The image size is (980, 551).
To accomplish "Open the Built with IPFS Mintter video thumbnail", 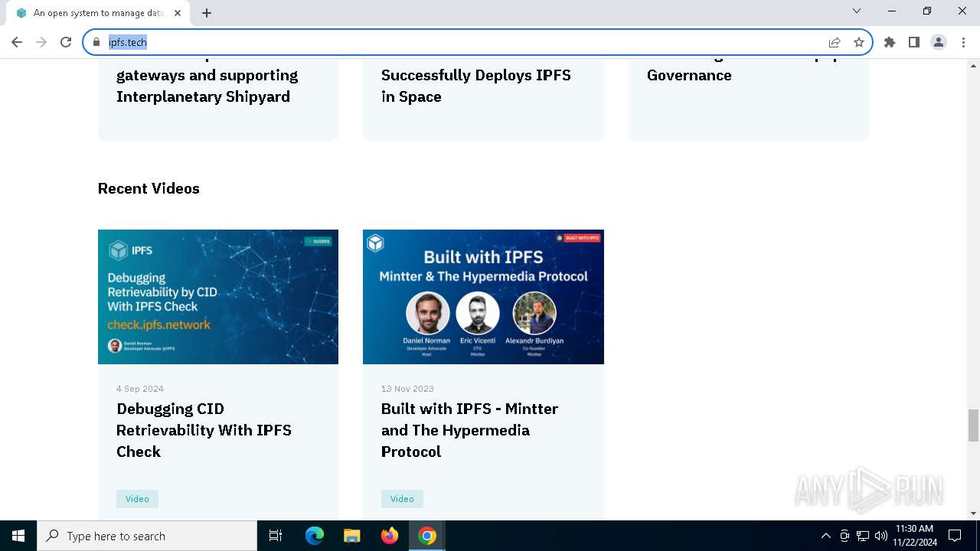I will (x=483, y=297).
